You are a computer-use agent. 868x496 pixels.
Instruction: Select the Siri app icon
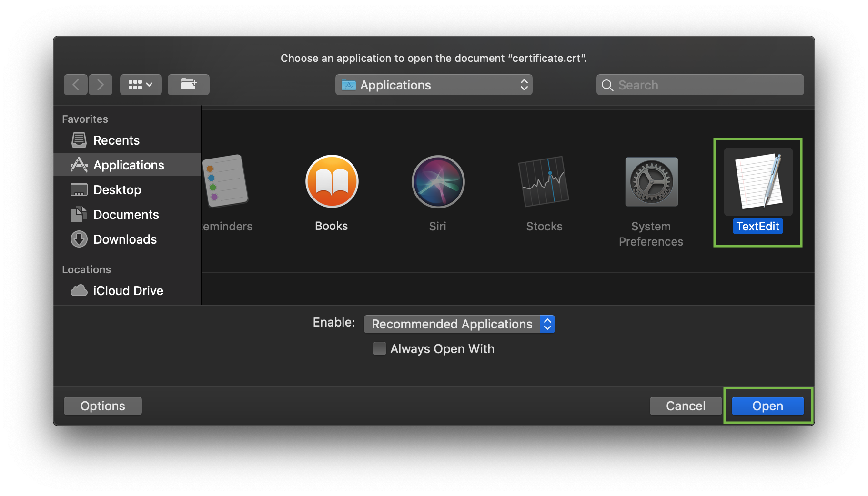coord(437,182)
